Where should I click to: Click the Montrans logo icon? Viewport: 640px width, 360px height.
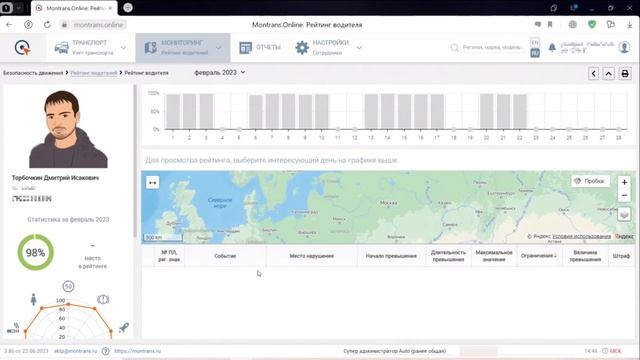[22, 48]
